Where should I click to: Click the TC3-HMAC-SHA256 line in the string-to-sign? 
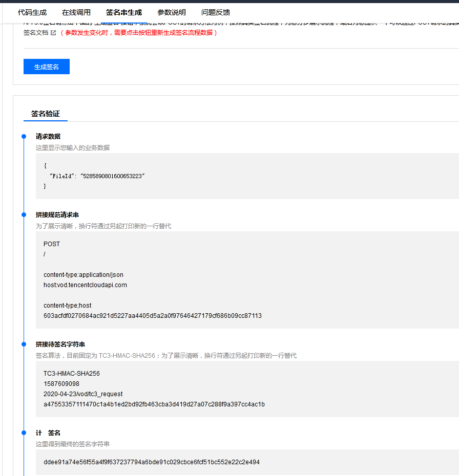(x=72, y=373)
